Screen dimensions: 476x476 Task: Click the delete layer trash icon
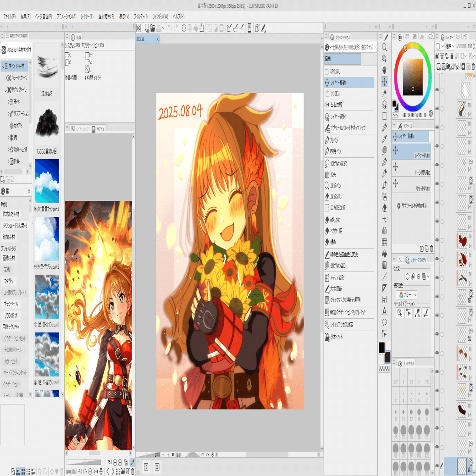(473, 66)
